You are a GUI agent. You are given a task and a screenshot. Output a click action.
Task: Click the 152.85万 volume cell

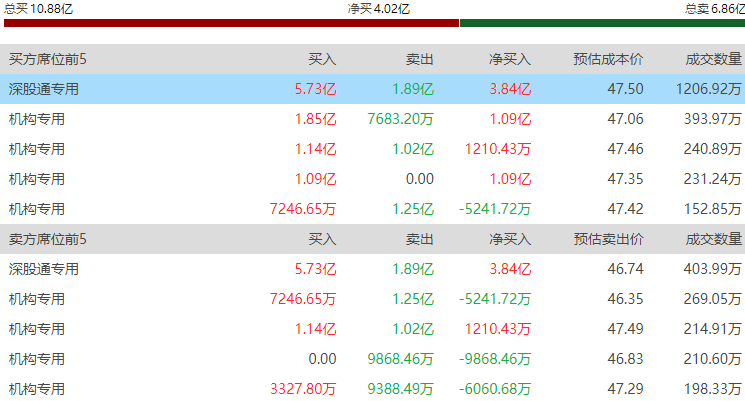[x=713, y=209]
